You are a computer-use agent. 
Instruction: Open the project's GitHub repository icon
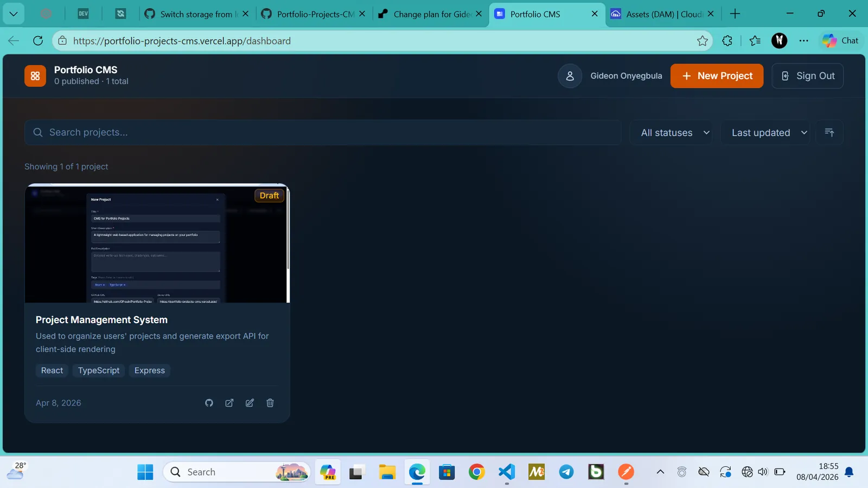209,403
